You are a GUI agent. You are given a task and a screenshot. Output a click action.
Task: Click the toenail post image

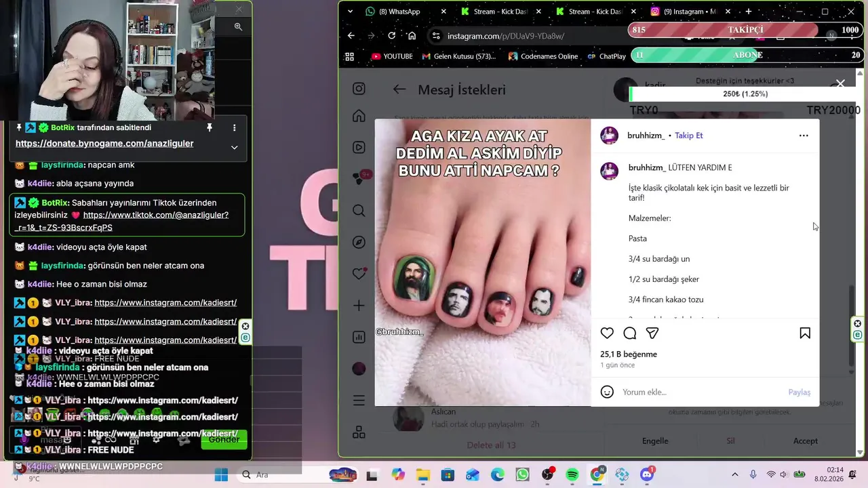[x=483, y=263]
